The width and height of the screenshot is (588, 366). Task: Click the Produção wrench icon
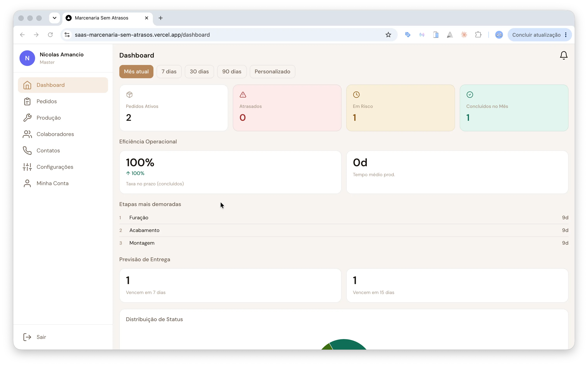(x=27, y=118)
